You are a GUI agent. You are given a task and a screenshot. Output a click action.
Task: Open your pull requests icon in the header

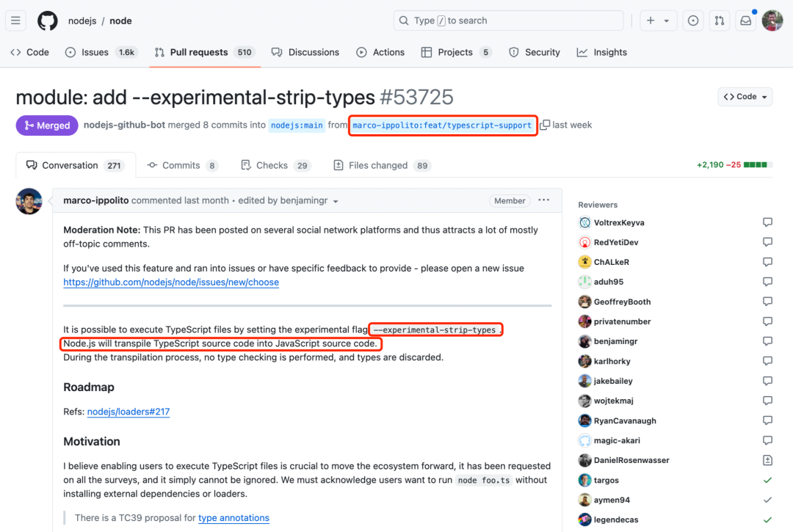[719, 21]
